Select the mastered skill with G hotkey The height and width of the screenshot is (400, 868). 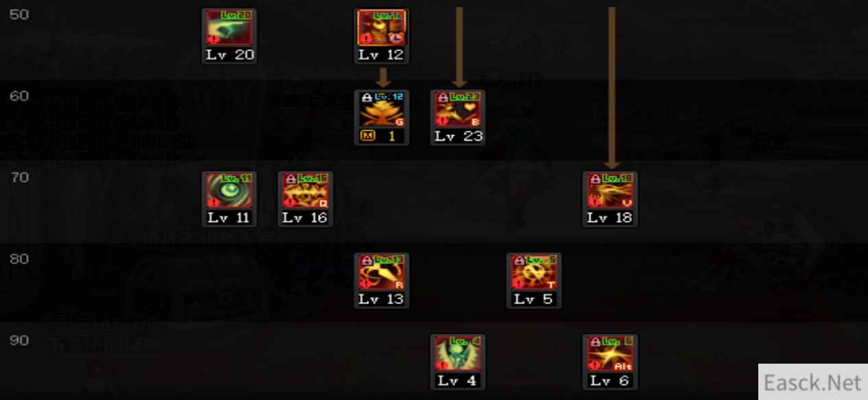[x=382, y=110]
